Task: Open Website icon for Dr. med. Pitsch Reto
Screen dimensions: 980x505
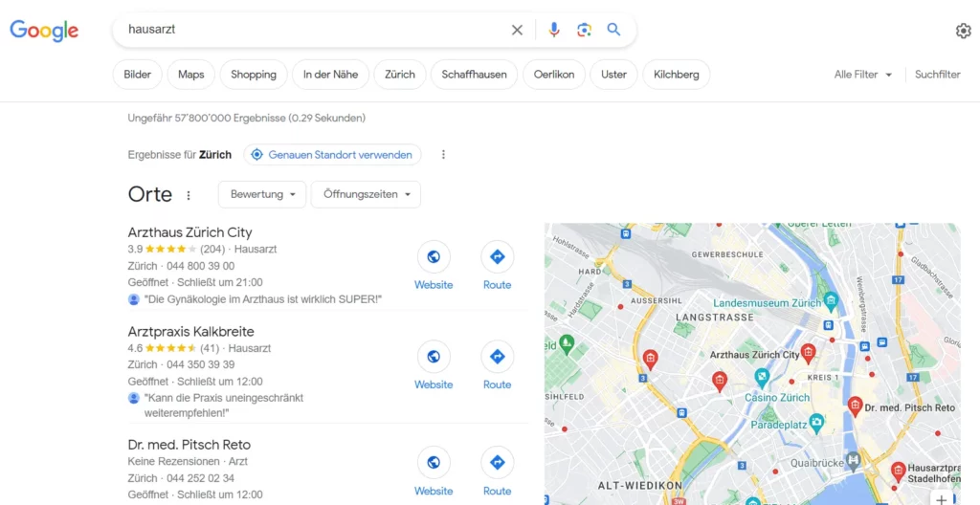Action: (x=434, y=463)
